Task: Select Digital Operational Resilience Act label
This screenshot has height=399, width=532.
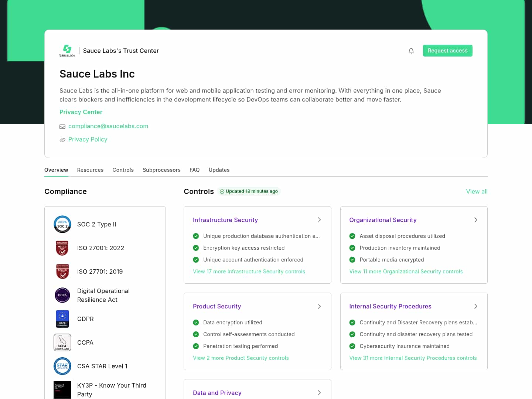Action: (103, 295)
